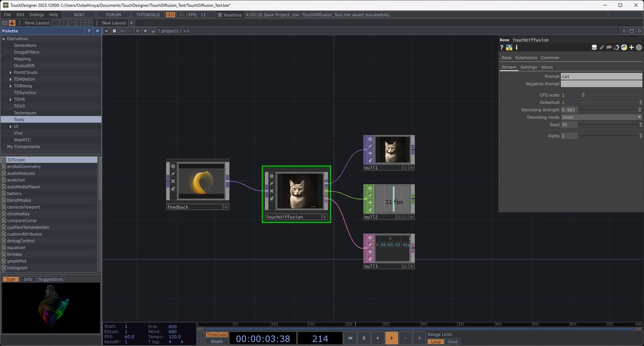The image size is (644, 346).
Task: Adjust Denoising strength slider
Action: (x=611, y=109)
